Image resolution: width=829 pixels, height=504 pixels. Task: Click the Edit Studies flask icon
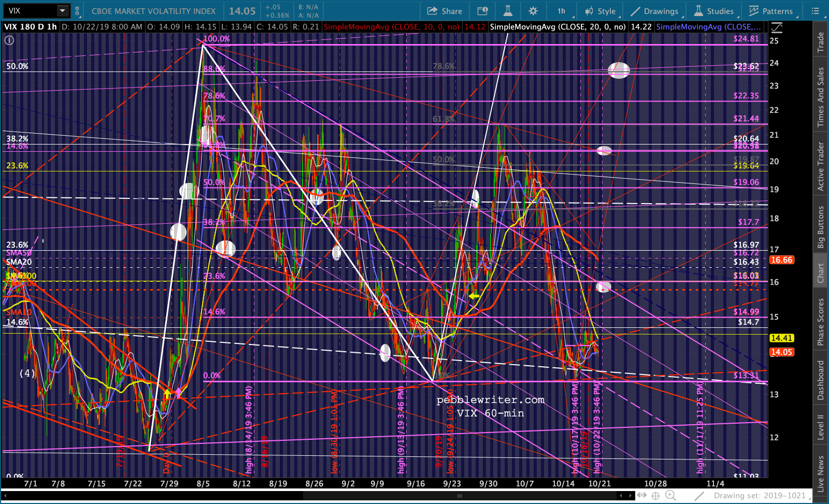[507, 11]
